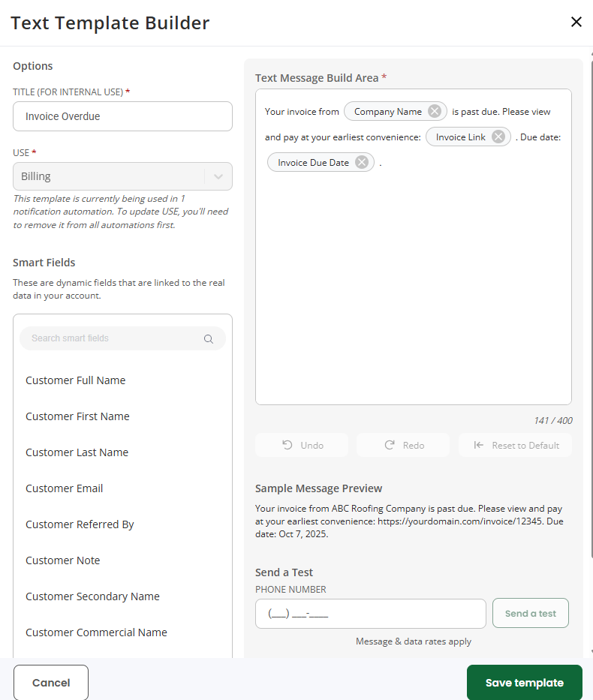Click the Invoice Due Date chip label

(x=313, y=163)
